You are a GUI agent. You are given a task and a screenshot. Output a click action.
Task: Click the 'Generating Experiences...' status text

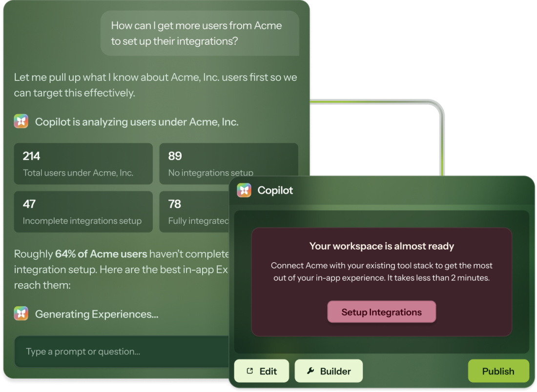tap(97, 314)
